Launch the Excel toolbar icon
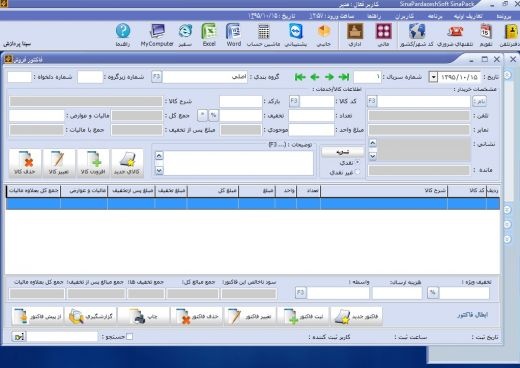Screen dimensions: 520x368 209,35
